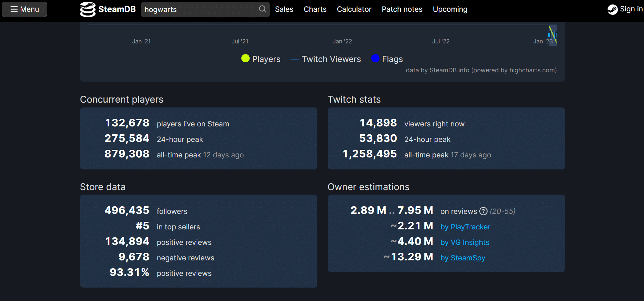
Task: Toggle the Players series in chart legend
Action: click(x=261, y=59)
